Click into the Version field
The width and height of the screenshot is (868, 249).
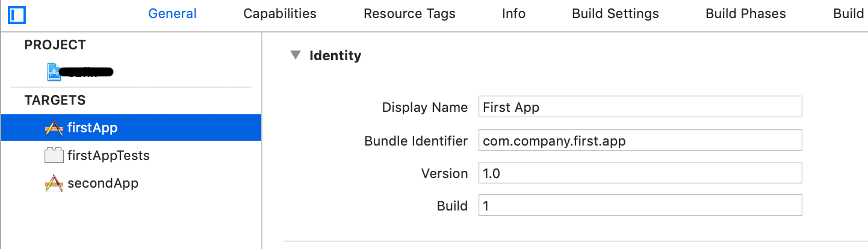640,173
